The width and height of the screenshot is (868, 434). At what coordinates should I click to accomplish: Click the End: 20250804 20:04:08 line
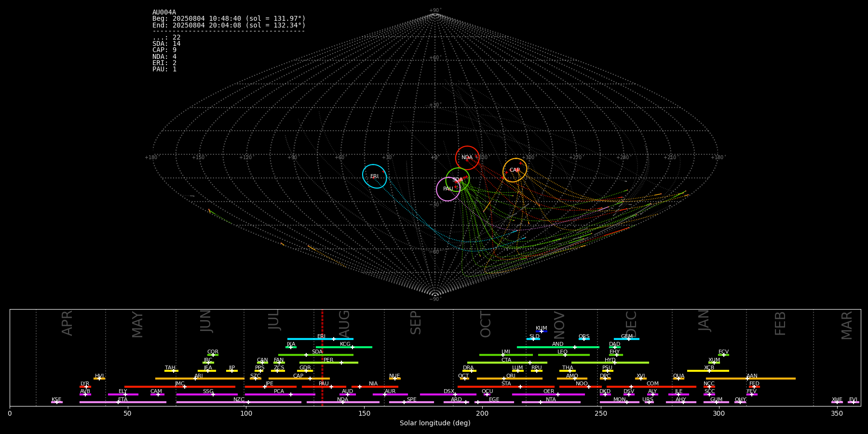pos(229,25)
